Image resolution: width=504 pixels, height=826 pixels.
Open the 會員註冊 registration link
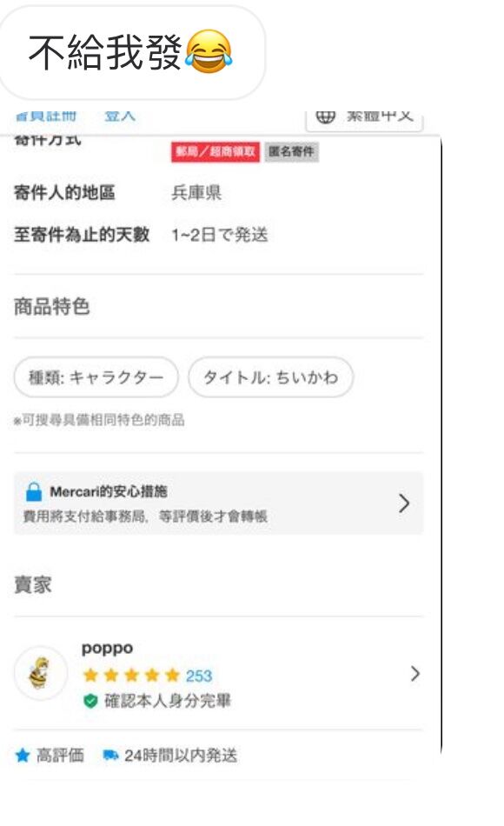click(x=46, y=116)
